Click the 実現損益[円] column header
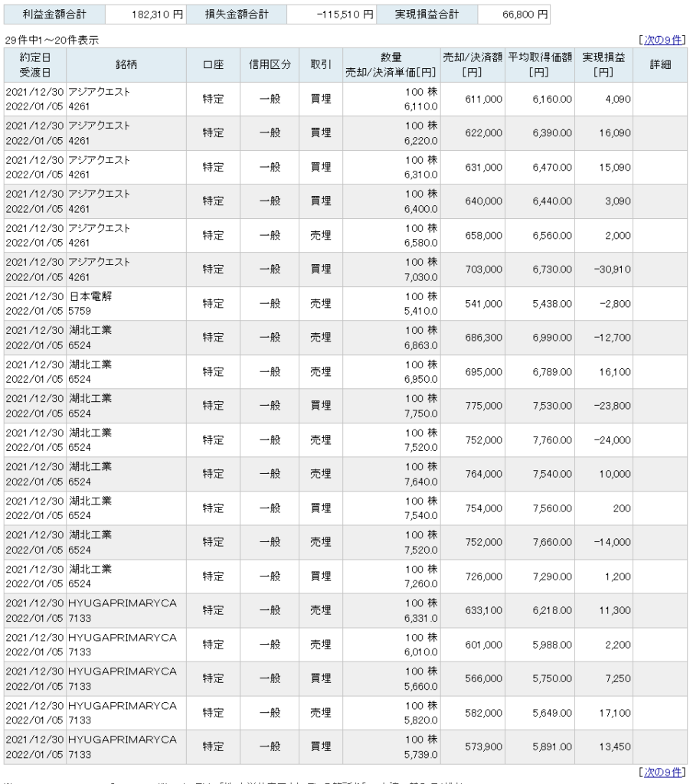Viewport: 690px width, 784px height. [603, 65]
